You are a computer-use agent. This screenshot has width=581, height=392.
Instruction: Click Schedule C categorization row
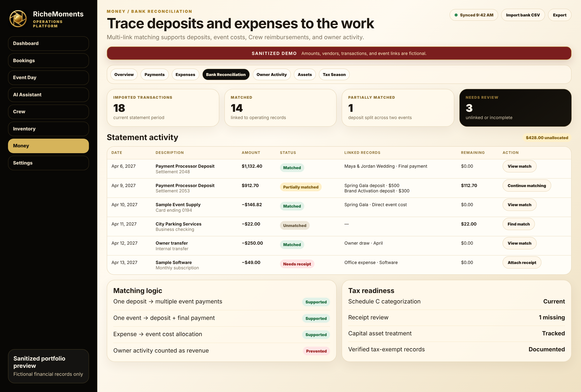point(456,302)
